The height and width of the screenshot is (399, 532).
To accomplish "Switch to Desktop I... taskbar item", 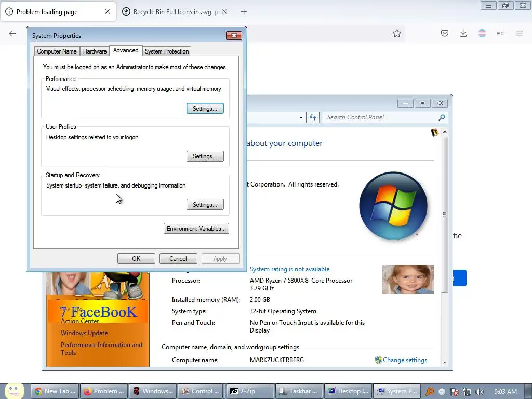I will pos(348,391).
